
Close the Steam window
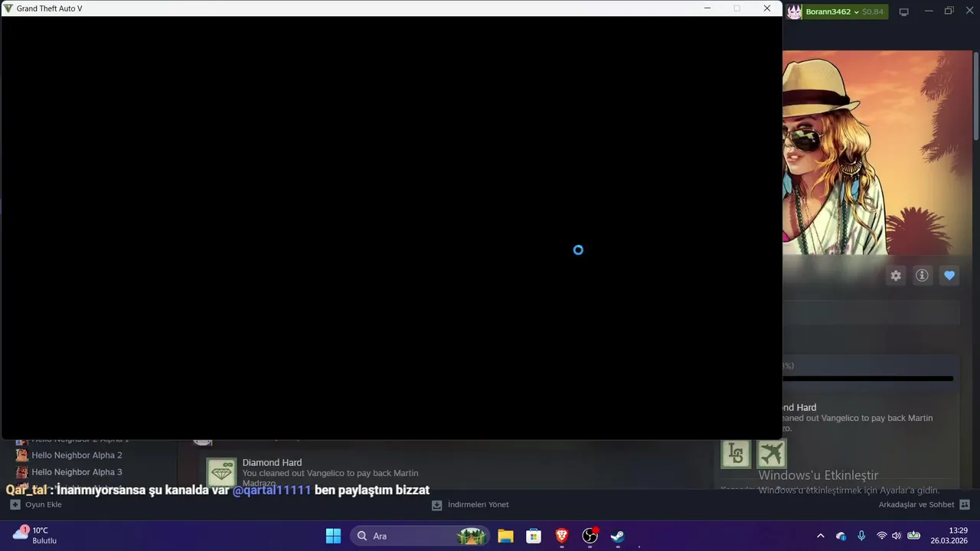969,11
